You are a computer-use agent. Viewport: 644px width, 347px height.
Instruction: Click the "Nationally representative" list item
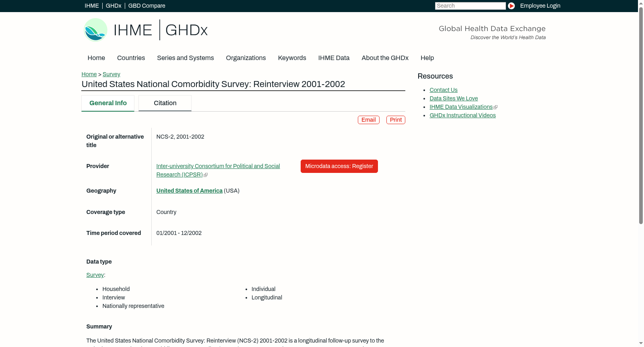point(133,306)
